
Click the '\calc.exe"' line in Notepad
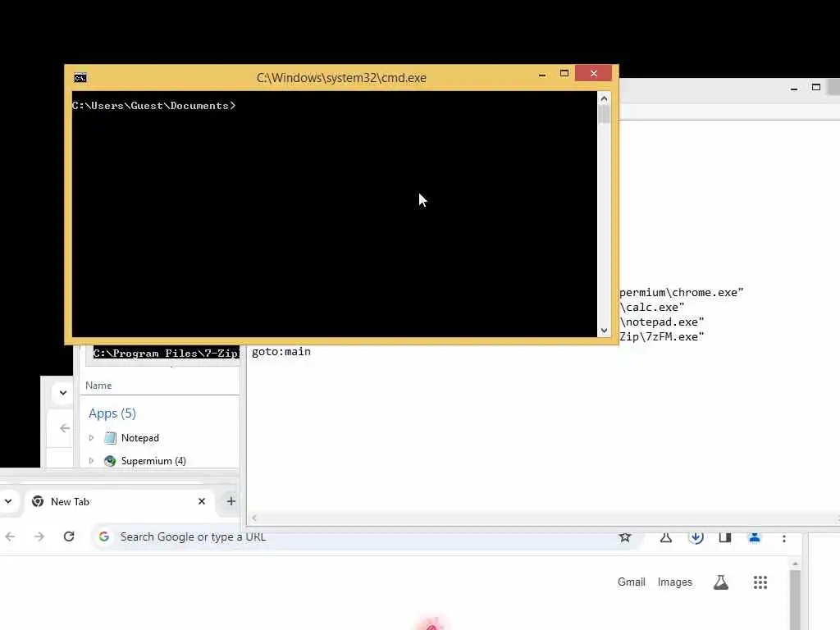(652, 308)
